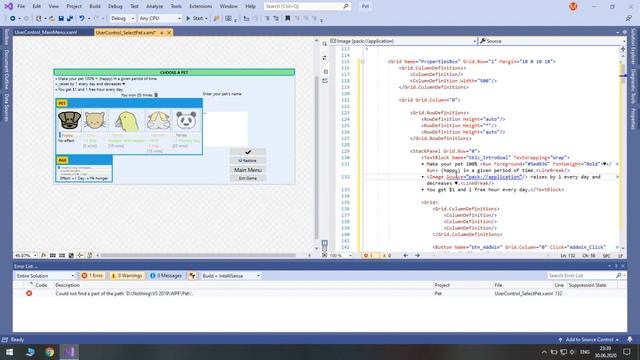Click error indicator in code editor status

(369, 256)
